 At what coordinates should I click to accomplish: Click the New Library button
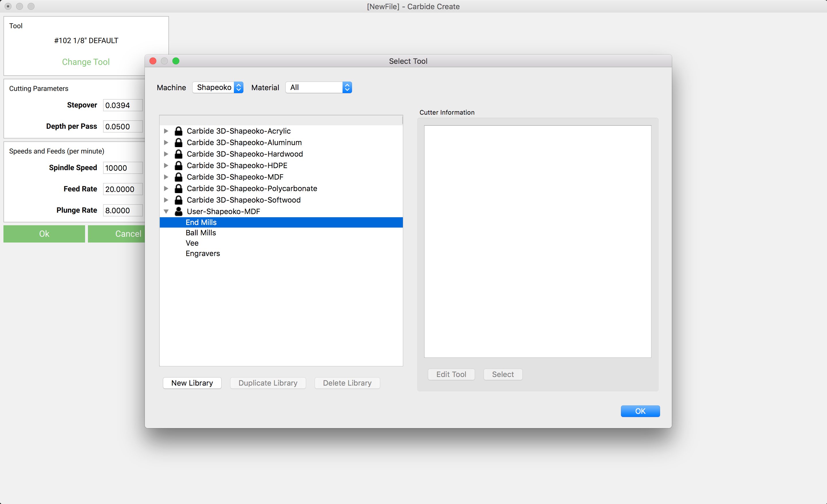[192, 383]
